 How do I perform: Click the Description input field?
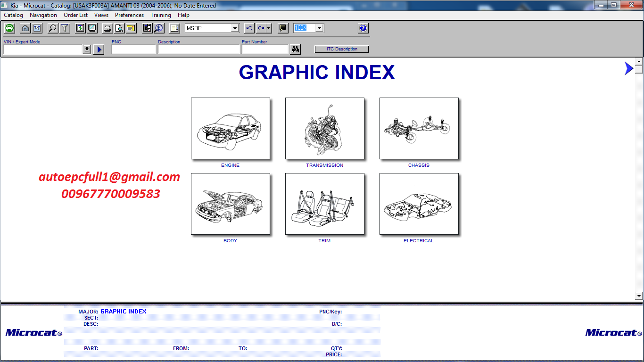click(199, 49)
